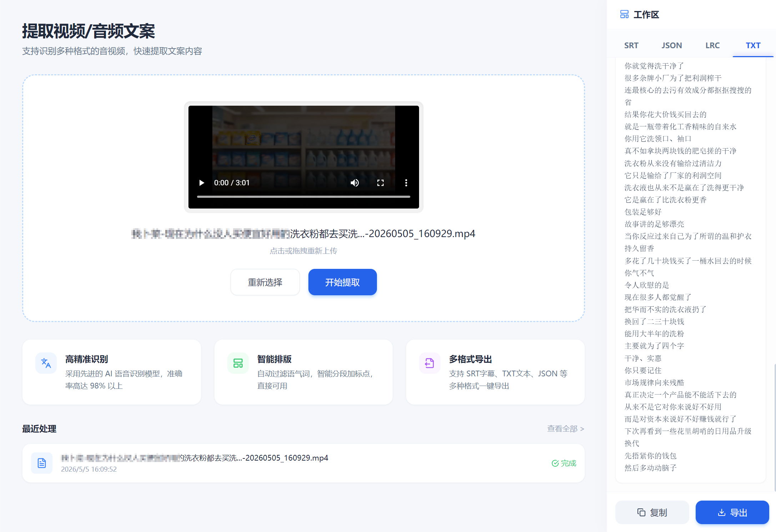Click the 最近处理 section heading

coord(39,429)
